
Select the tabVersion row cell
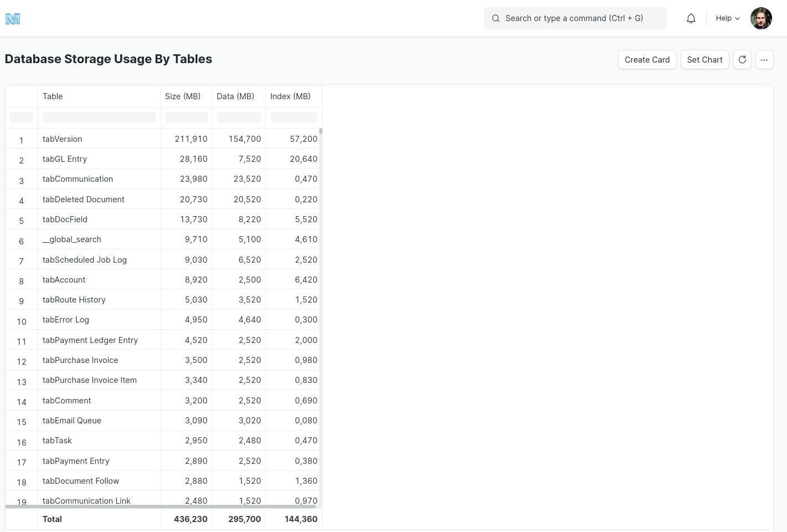[x=62, y=139]
